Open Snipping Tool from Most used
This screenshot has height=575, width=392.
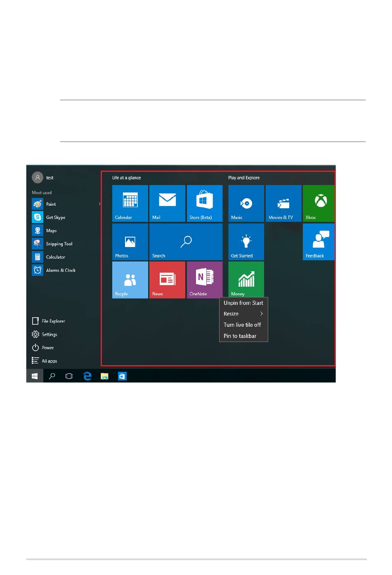pos(59,244)
